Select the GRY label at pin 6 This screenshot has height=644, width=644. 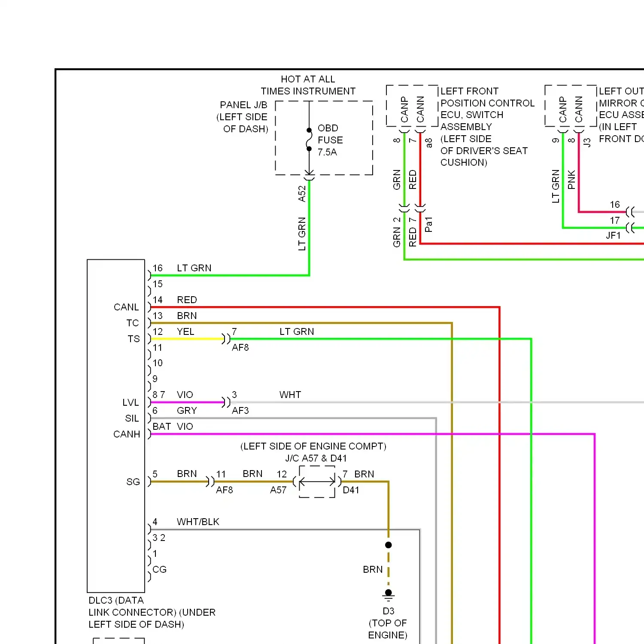click(187, 410)
